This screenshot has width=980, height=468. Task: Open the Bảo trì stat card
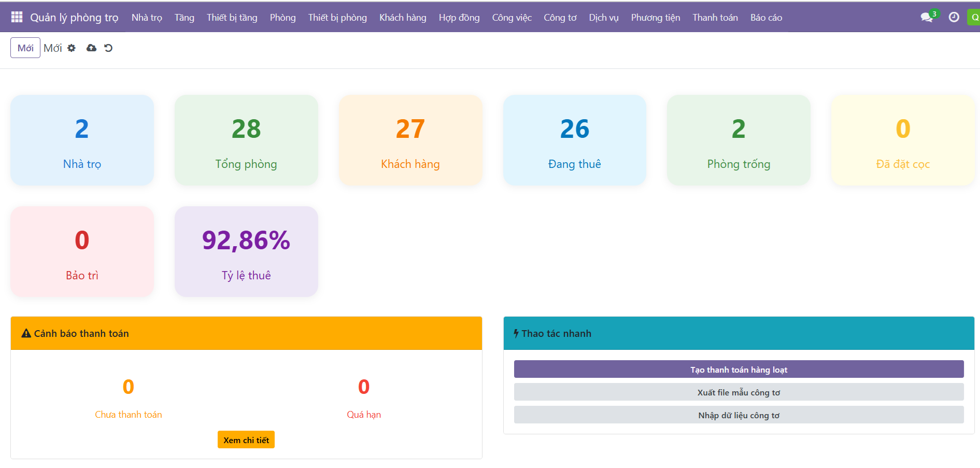[82, 251]
